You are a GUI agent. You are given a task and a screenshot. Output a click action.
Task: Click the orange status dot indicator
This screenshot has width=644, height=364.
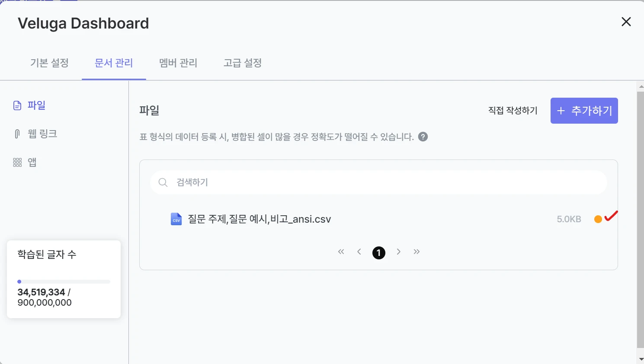click(598, 219)
